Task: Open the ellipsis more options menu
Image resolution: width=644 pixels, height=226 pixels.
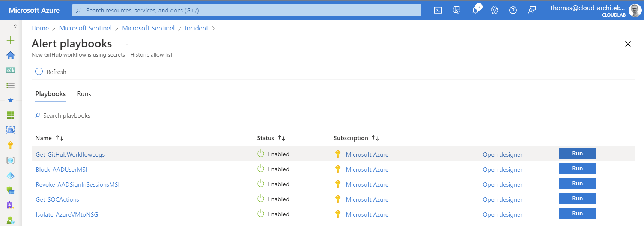Action: (127, 44)
